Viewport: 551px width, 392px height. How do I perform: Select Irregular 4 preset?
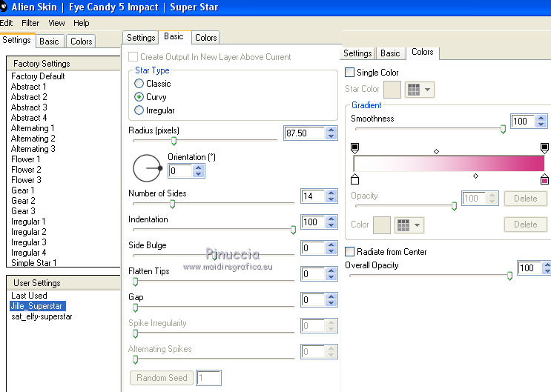pos(28,253)
